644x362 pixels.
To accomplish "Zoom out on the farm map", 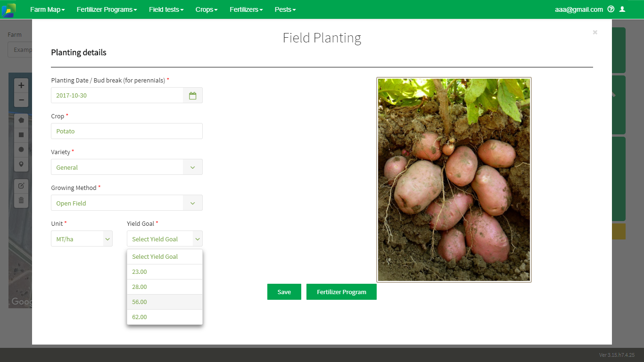I will tap(21, 100).
